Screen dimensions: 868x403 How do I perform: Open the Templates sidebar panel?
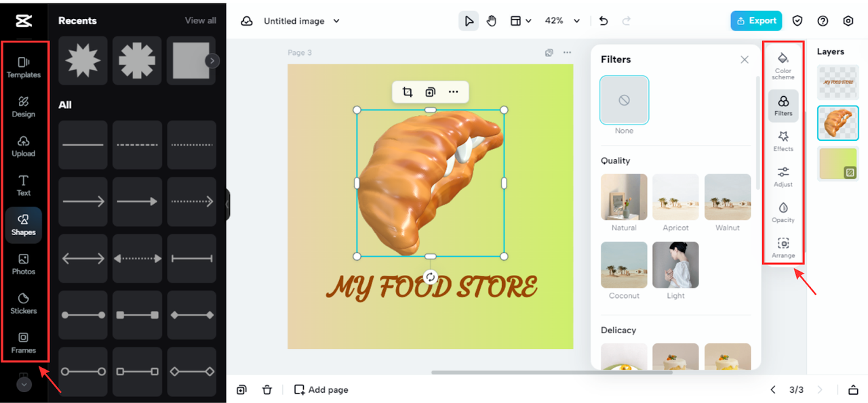tap(24, 67)
